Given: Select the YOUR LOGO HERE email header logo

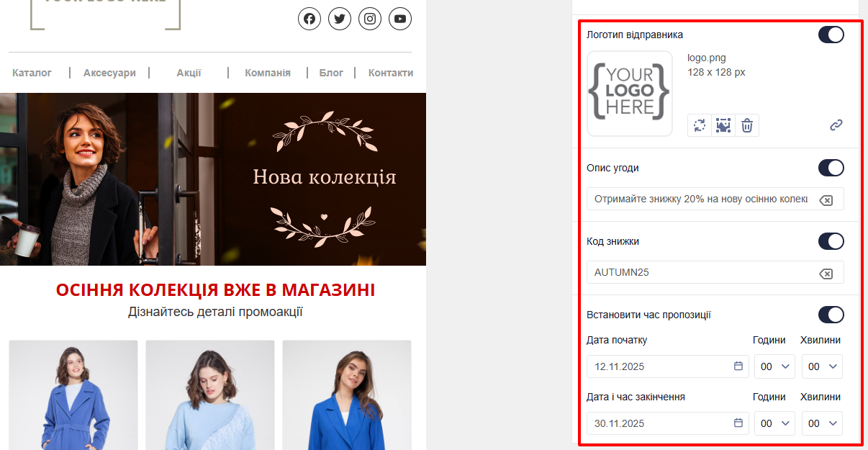Looking at the screenshot, I should pos(105,14).
